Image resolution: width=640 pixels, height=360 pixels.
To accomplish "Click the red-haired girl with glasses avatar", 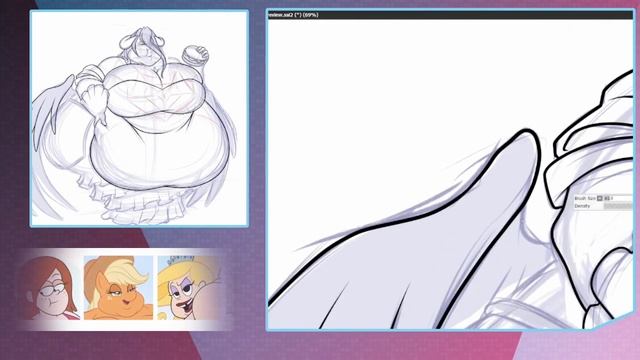I will [50, 288].
